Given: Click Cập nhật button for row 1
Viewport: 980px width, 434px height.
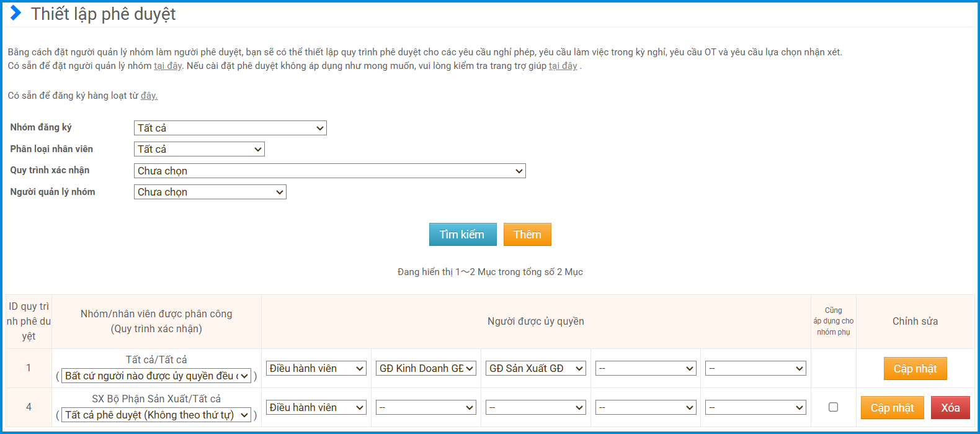Looking at the screenshot, I should [x=915, y=368].
